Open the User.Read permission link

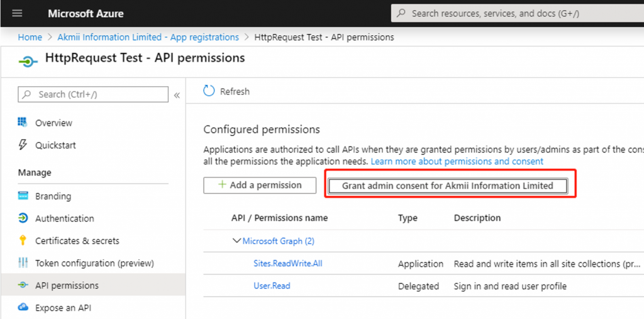(x=272, y=286)
